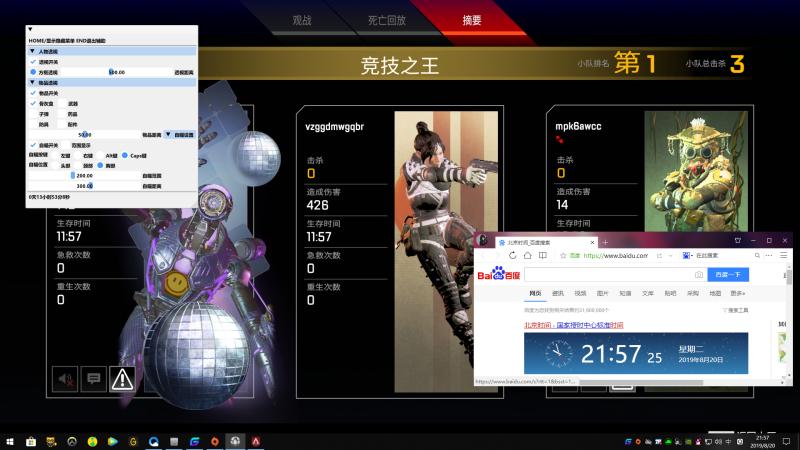Image resolution: width=800 pixels, height=450 pixels.
Task: Collapse the 人物透视 section
Action: click(x=32, y=51)
